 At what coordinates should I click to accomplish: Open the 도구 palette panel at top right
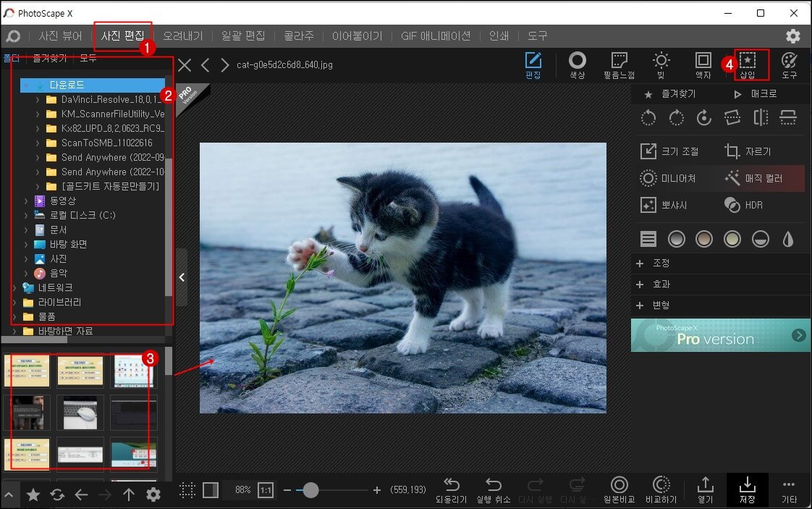(790, 65)
